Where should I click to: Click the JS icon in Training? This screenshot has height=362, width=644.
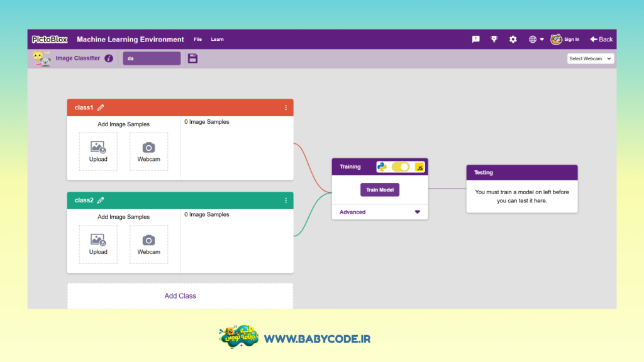[x=419, y=167]
